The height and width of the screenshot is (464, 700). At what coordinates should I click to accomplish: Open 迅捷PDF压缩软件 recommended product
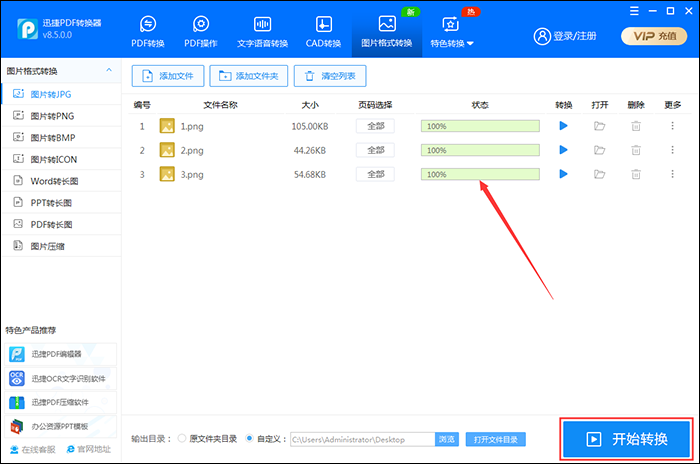pos(61,402)
